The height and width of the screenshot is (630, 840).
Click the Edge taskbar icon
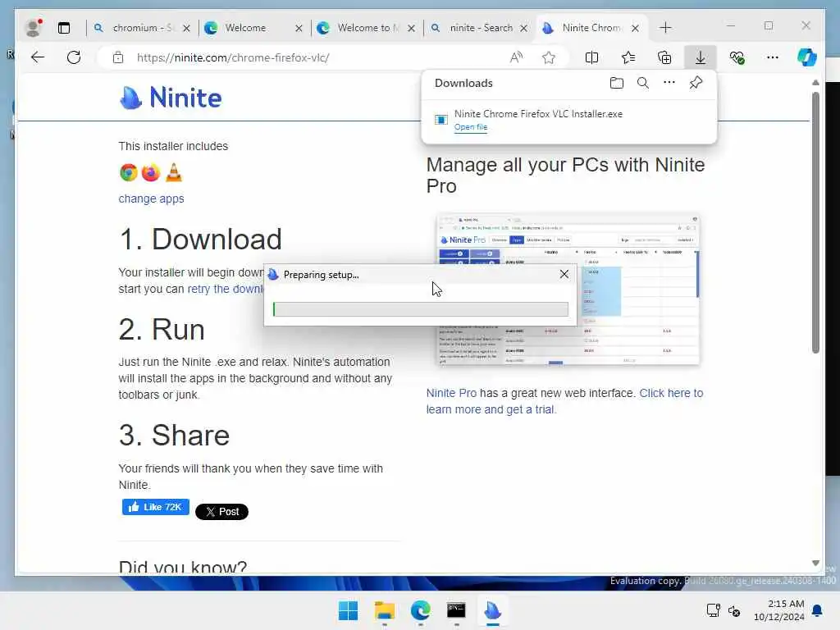pos(421,610)
